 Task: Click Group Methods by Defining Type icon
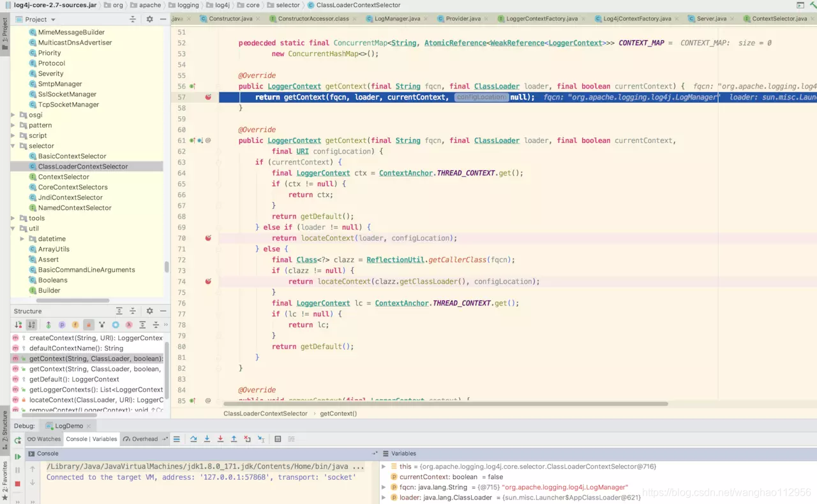tap(49, 325)
